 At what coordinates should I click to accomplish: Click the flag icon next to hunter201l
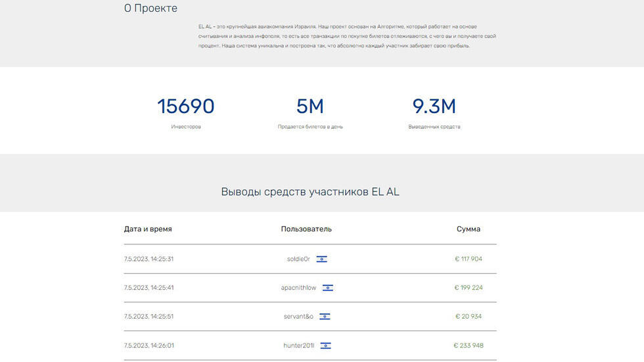pos(325,346)
